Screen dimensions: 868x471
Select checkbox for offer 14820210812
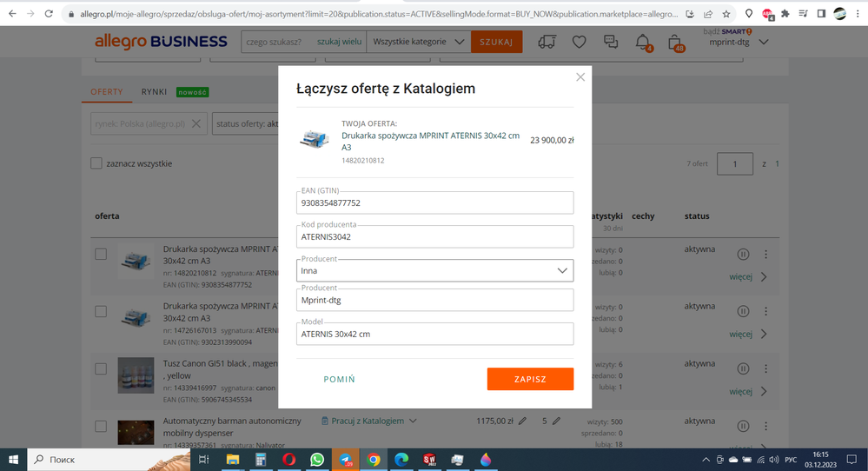point(101,254)
